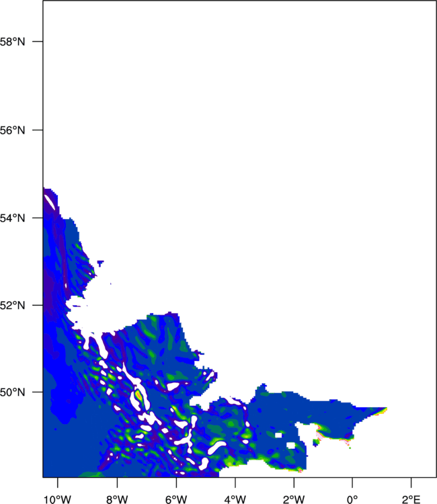The width and height of the screenshot is (437, 504).
Task: Click the 2°E longitude label
Action: point(411,499)
